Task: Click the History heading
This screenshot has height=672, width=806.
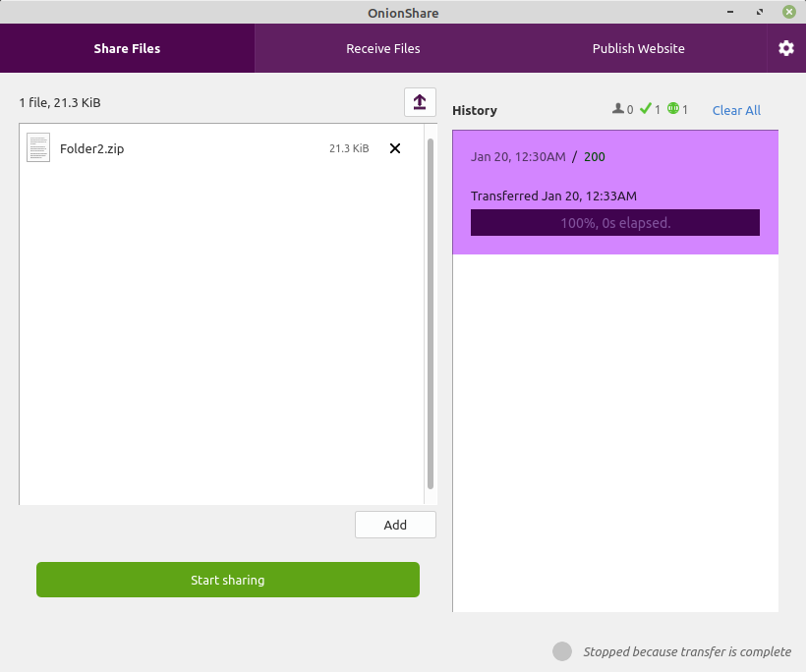Action: point(475,110)
